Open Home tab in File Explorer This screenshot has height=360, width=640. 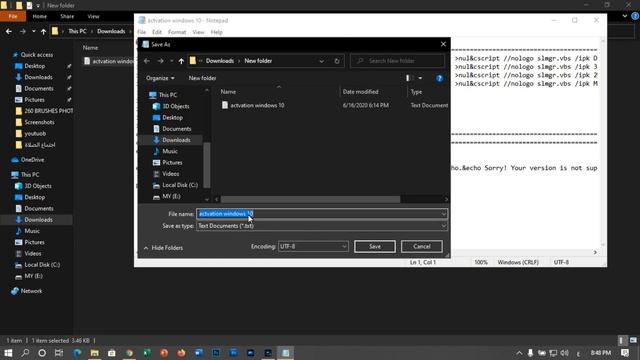click(40, 16)
